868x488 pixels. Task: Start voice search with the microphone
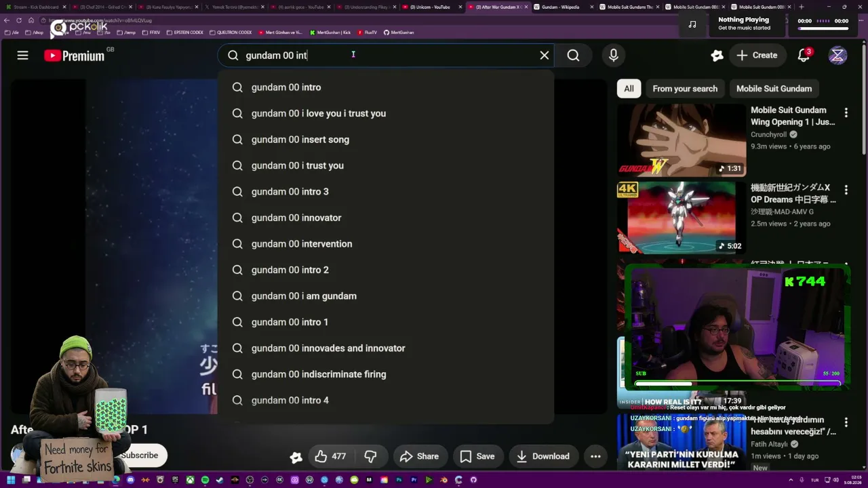[613, 56]
